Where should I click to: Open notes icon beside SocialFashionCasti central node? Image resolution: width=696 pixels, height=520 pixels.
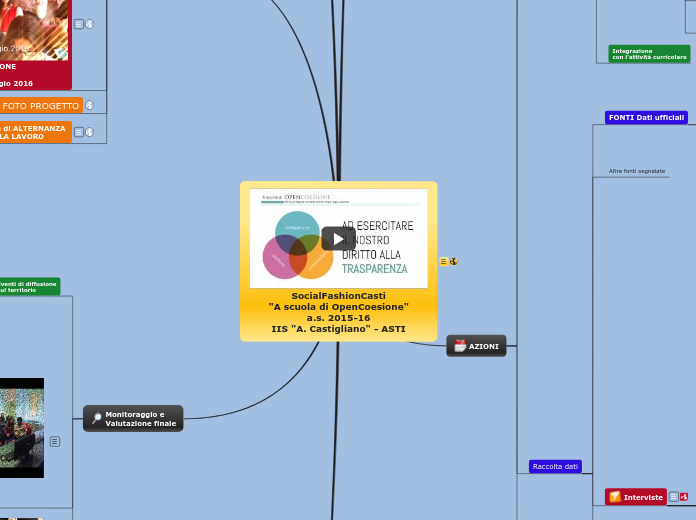pyautogui.click(x=443, y=262)
